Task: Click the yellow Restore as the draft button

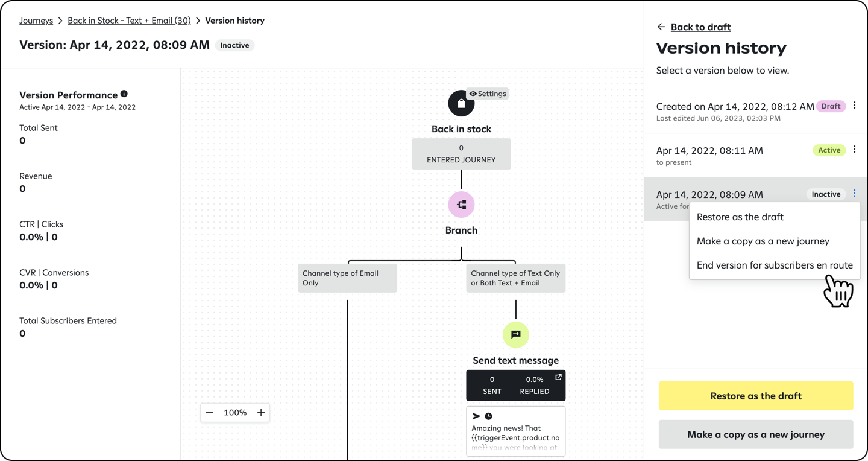Action: click(x=756, y=396)
